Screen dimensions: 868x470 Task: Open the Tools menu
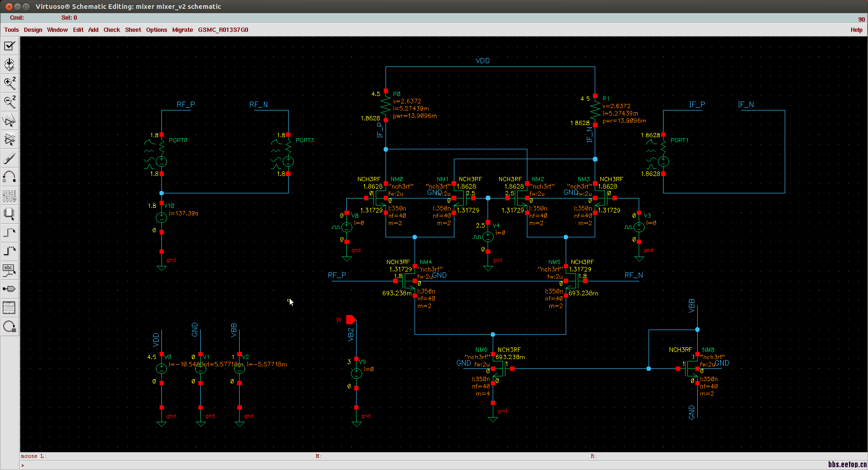[11, 30]
